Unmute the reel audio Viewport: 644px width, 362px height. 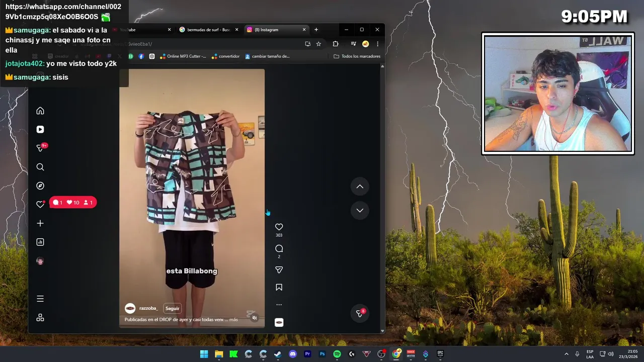(254, 318)
